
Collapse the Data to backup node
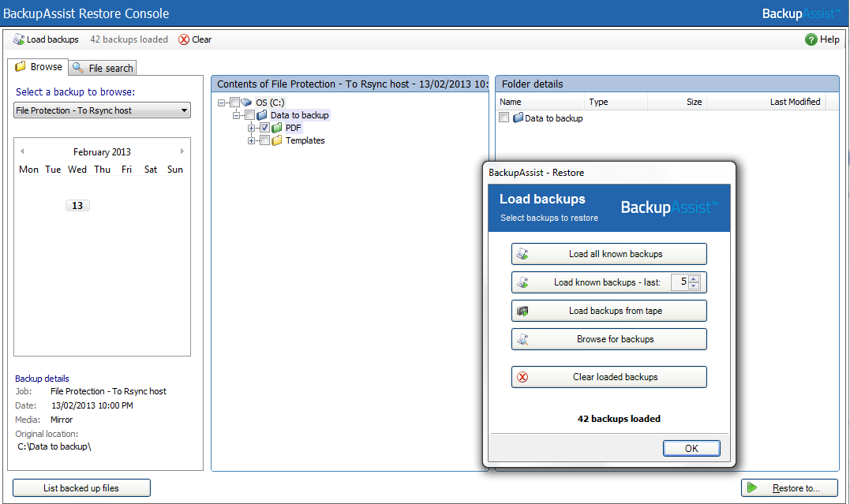tap(236, 115)
